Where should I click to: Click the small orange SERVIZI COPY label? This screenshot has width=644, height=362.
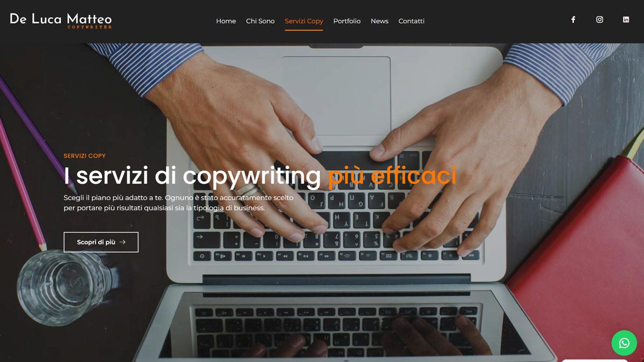pos(85,156)
